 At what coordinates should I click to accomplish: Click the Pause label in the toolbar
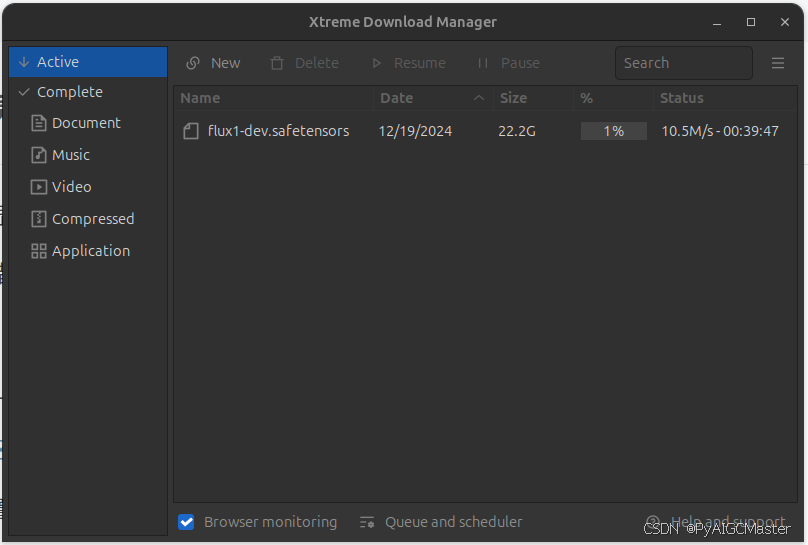click(520, 63)
